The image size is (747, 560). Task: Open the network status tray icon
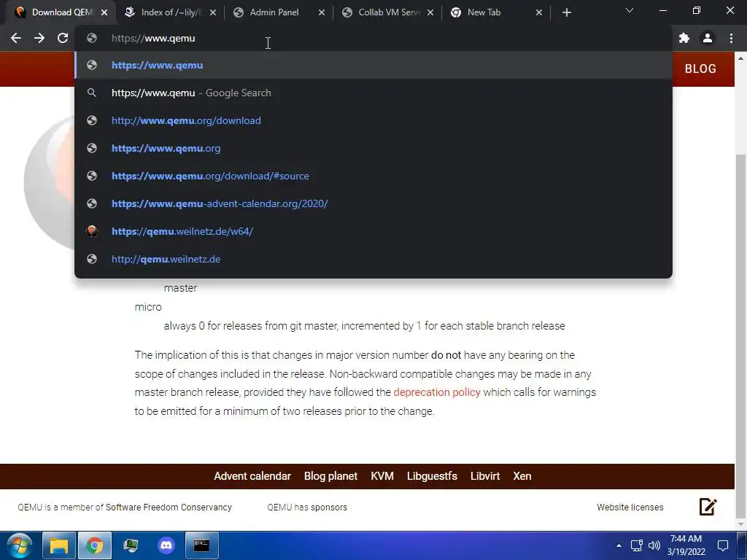[x=636, y=545]
